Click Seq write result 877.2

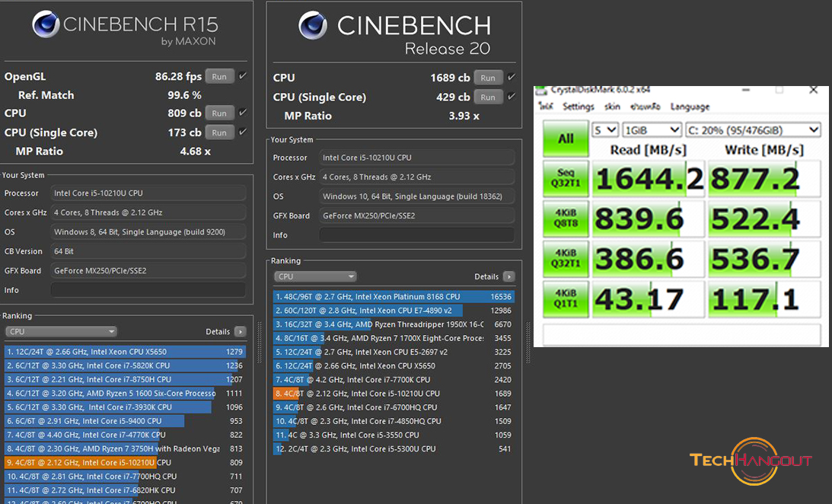[764, 179]
